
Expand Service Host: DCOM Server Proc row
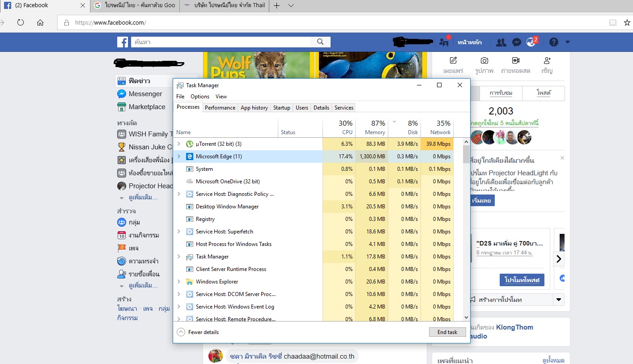pos(179,294)
